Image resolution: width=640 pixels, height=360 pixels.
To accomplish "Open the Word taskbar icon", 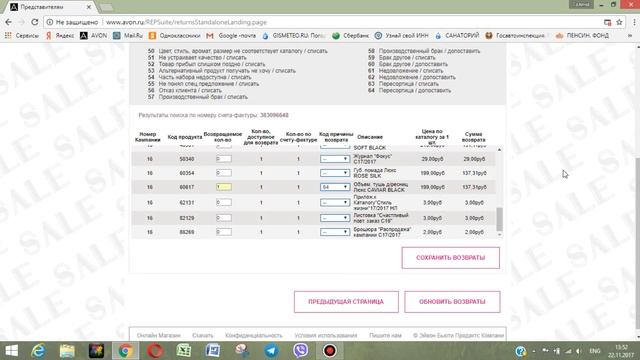I will 213,351.
